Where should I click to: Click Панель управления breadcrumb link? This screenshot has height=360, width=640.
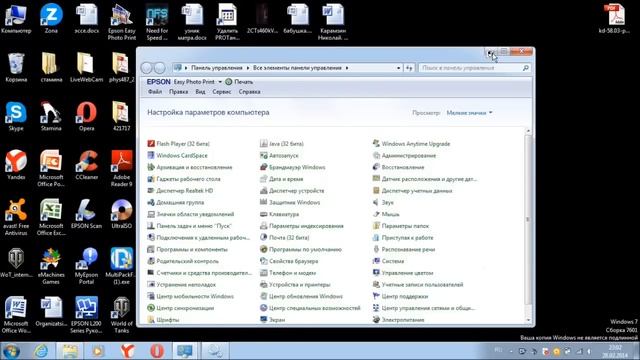coord(217,68)
